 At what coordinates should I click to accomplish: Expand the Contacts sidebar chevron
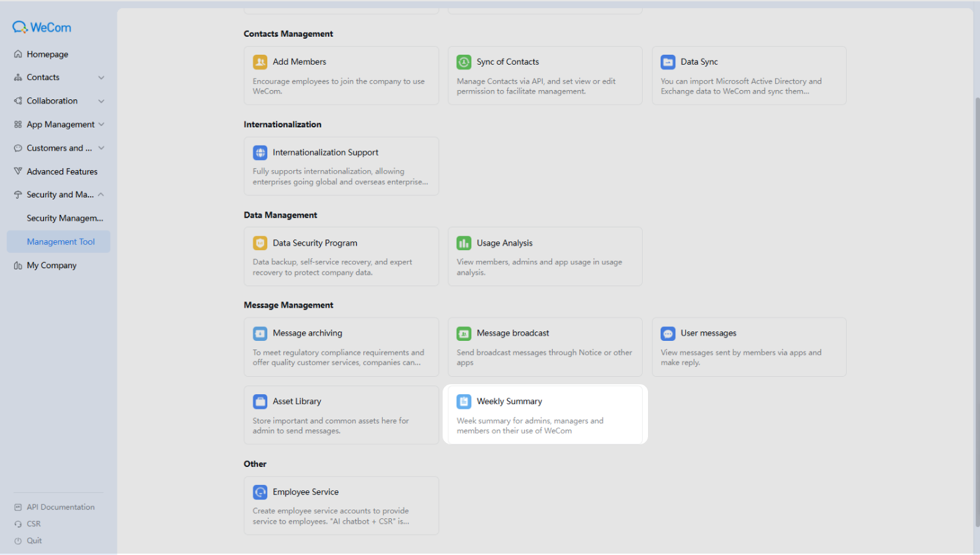coord(101,77)
